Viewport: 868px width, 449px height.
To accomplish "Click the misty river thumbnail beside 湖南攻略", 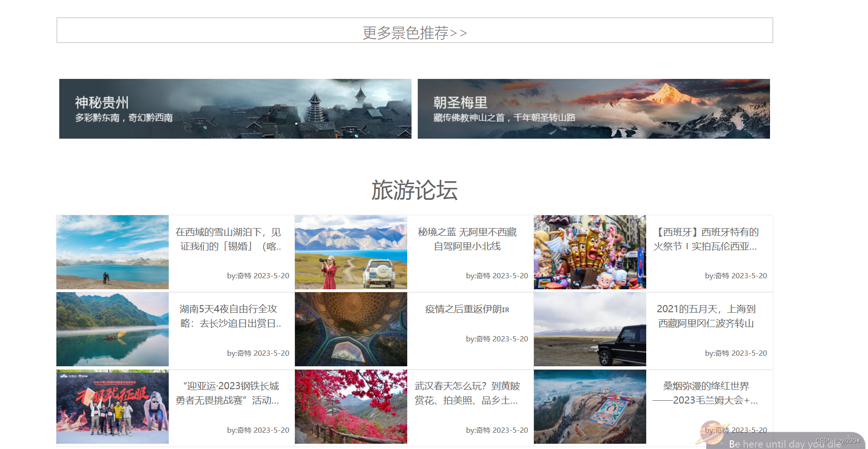I will (112, 329).
